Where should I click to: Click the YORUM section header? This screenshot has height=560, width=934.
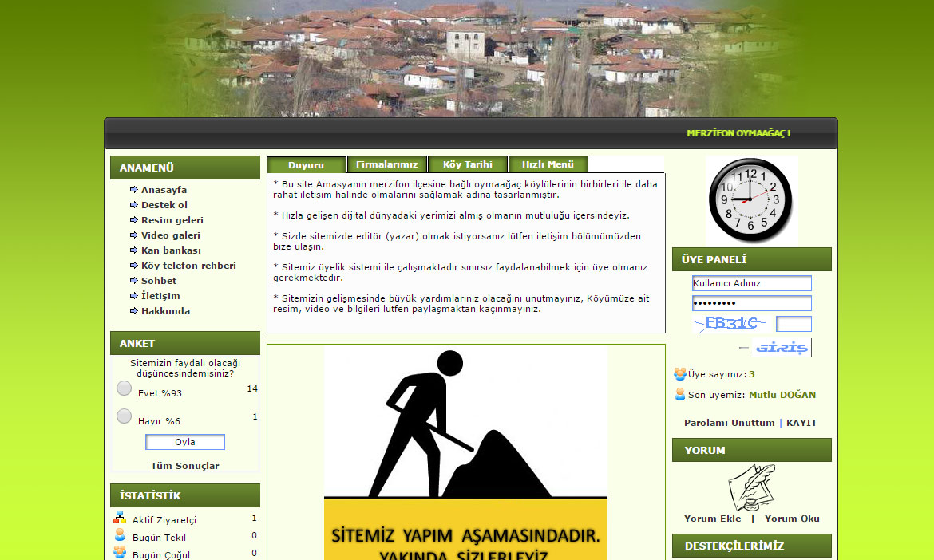click(x=752, y=451)
